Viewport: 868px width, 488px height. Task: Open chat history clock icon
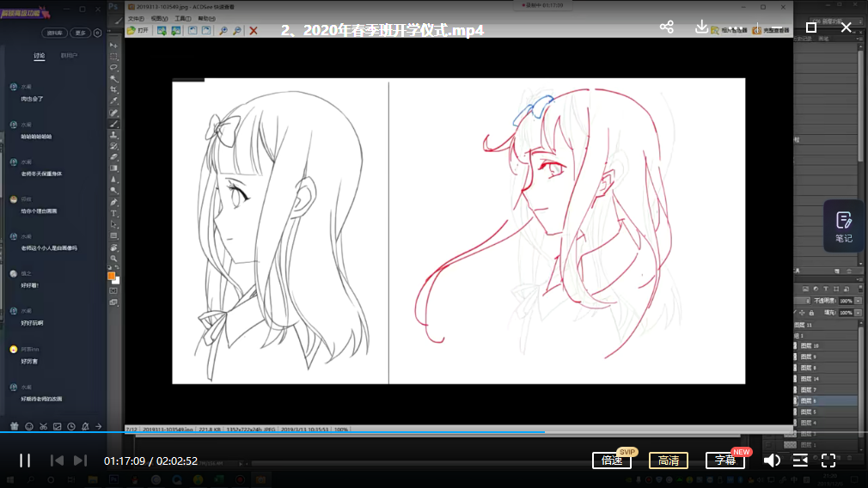(71, 426)
